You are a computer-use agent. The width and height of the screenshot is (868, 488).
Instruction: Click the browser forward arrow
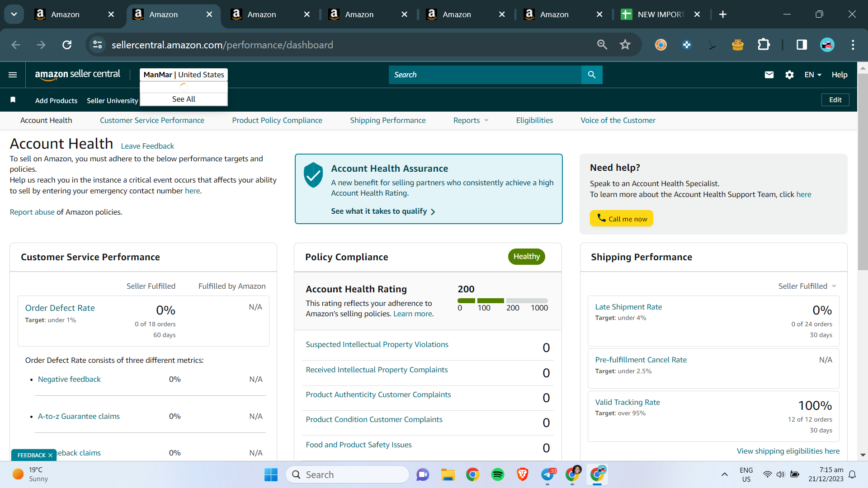point(41,45)
